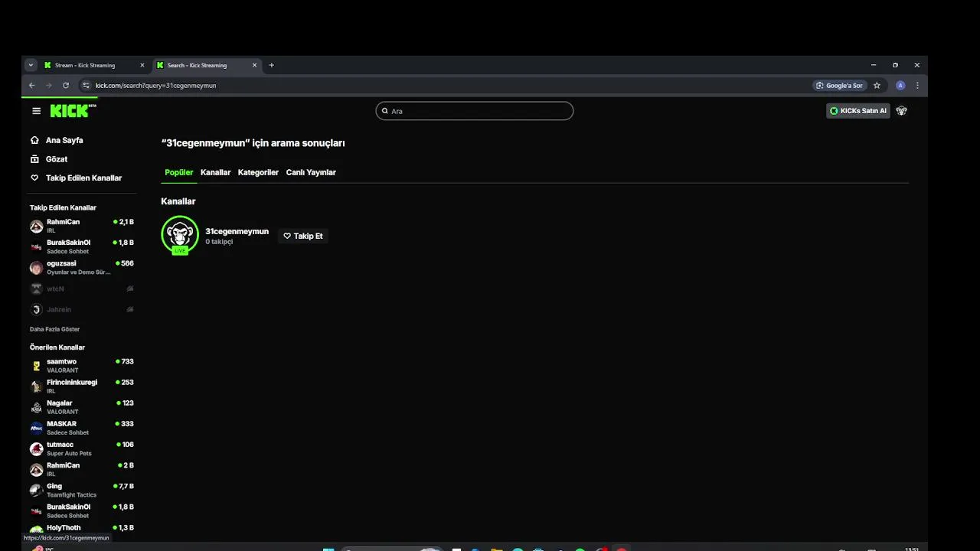Open Gözat browse page
This screenshot has width=980, height=551.
point(57,159)
